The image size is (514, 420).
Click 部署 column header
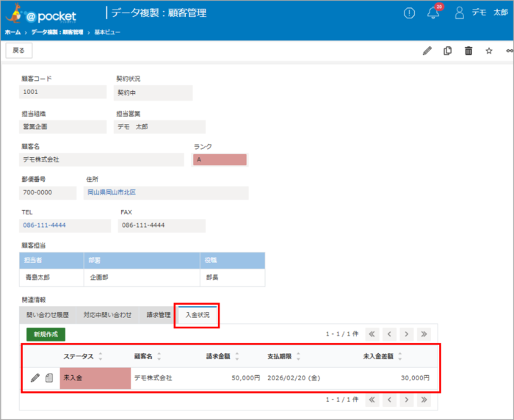pos(142,261)
